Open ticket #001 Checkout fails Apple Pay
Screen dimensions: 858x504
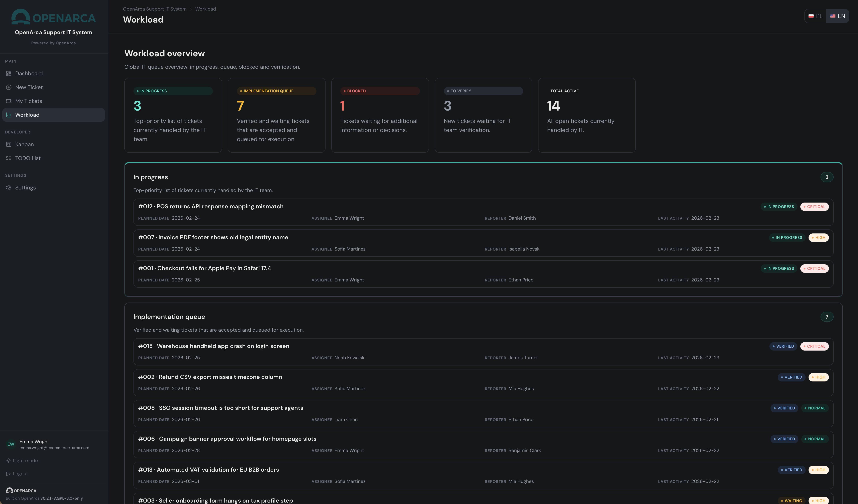(204, 268)
